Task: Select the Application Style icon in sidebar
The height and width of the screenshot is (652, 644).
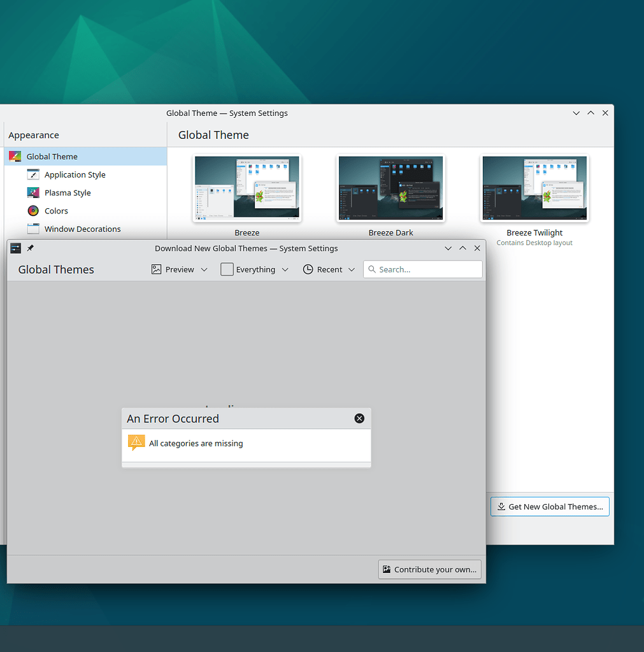Action: [33, 174]
